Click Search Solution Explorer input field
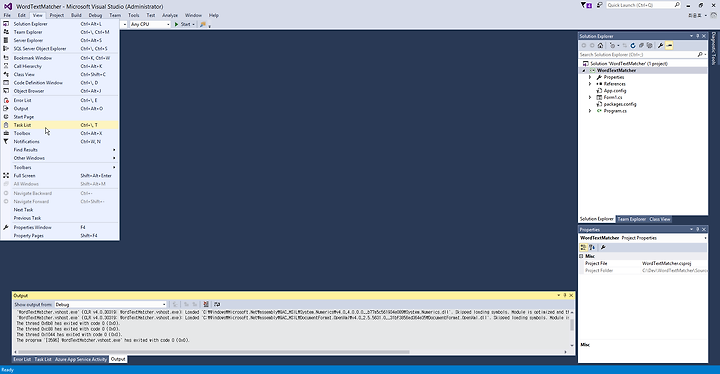Screen dimensions: 720x374 637,54
